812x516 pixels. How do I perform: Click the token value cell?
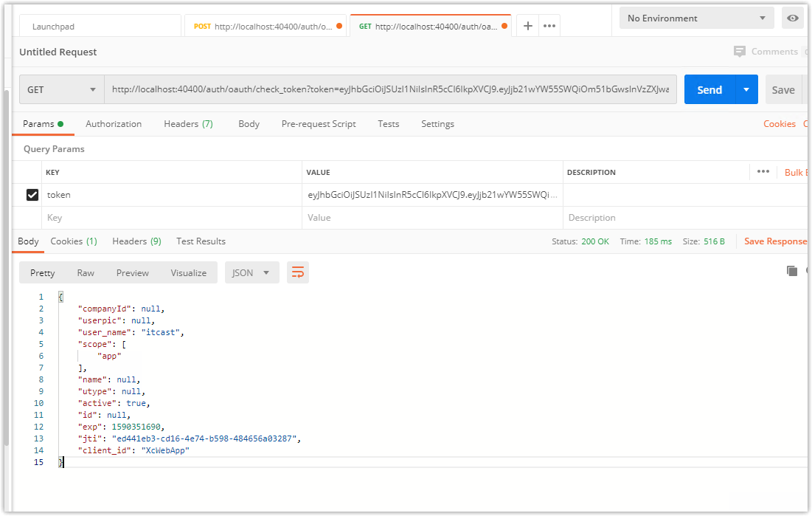pyautogui.click(x=432, y=195)
